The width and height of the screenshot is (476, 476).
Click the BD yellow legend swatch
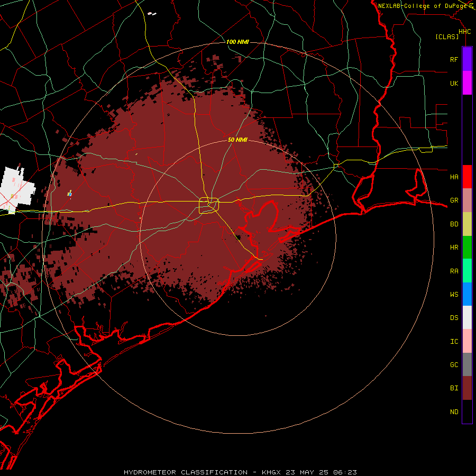(467, 224)
